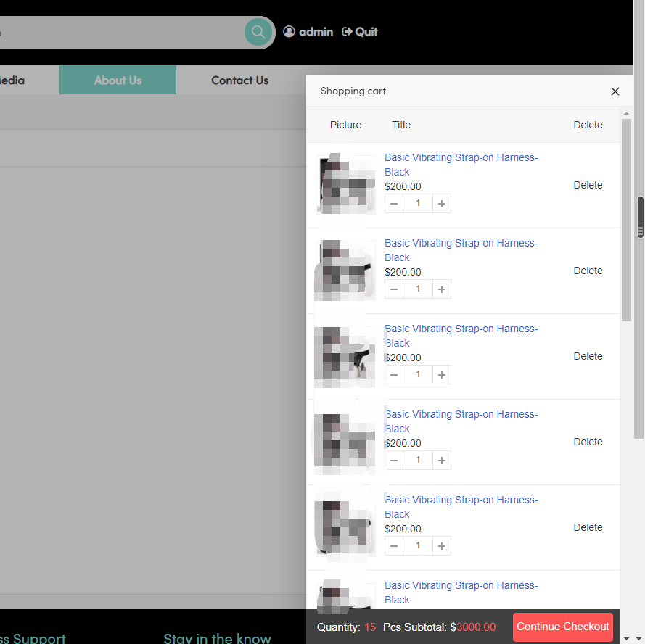Decrease quantity of fifth cart item
Viewport: 645px width, 644px height.
tap(394, 546)
